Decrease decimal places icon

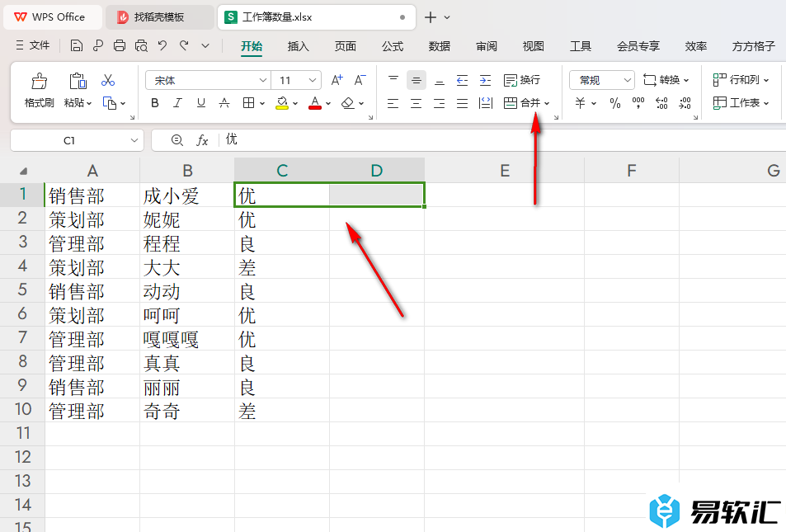[685, 103]
